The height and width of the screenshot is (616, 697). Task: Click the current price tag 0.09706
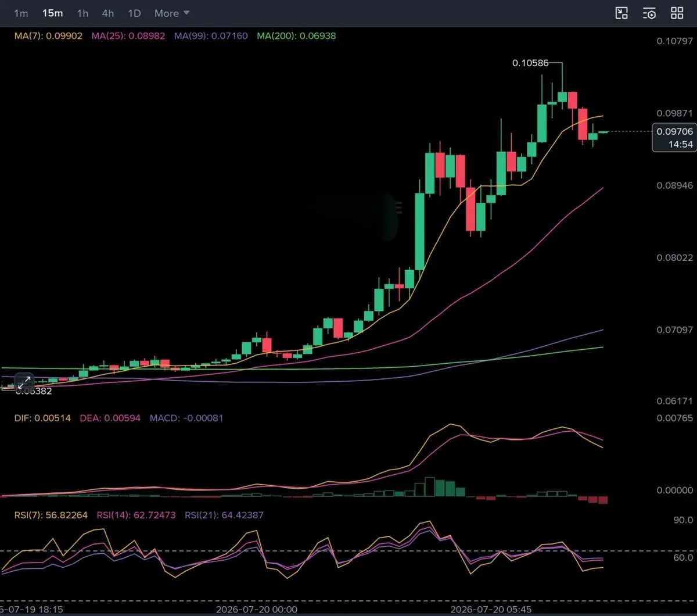coord(674,132)
